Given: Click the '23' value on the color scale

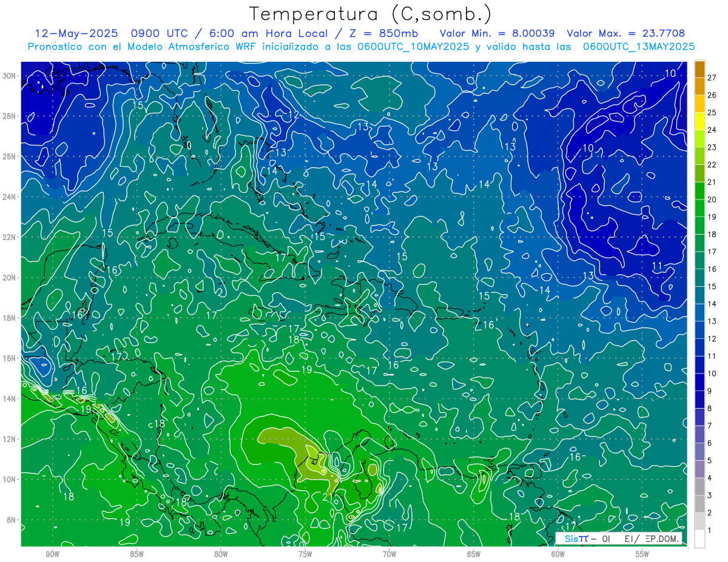Looking at the screenshot, I should pos(712,147).
